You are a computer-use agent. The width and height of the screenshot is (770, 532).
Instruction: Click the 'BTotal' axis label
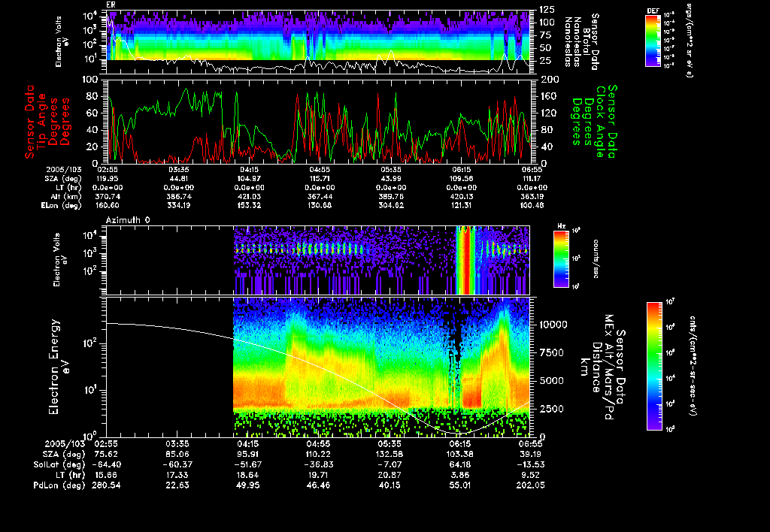point(586,42)
